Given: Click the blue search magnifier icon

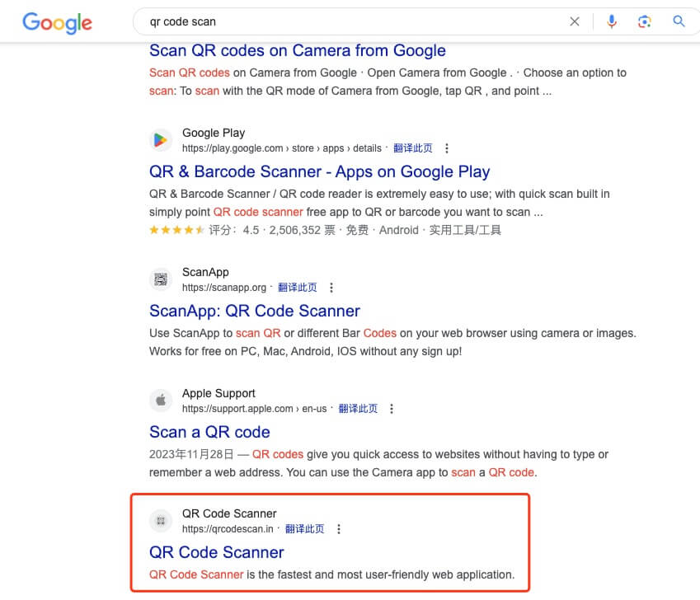Looking at the screenshot, I should [x=679, y=21].
